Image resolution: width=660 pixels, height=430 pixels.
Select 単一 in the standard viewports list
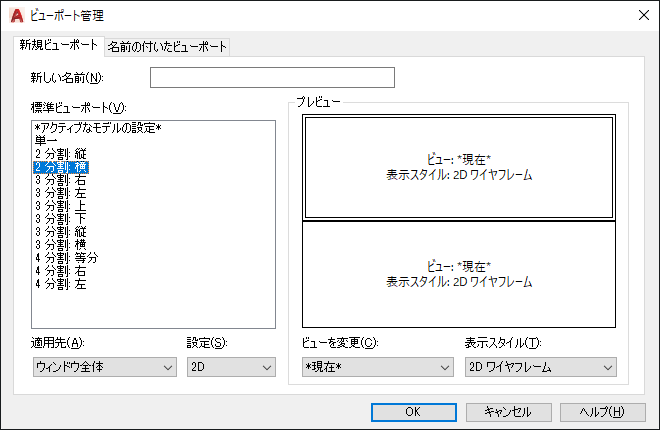pos(46,141)
